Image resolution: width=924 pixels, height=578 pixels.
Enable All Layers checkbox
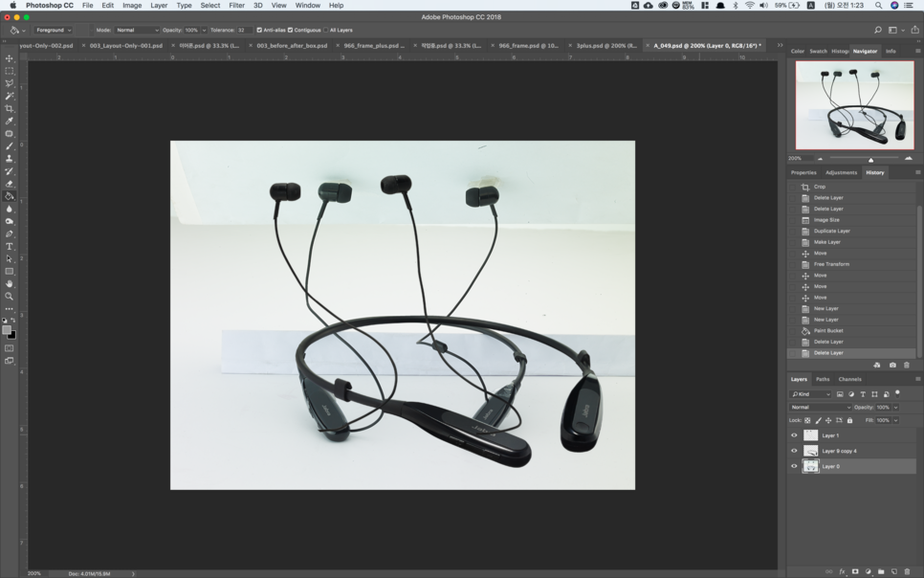[x=326, y=30]
